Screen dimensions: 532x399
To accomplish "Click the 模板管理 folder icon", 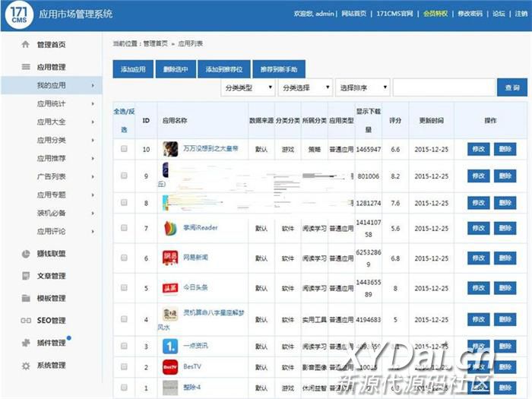I will tap(26, 298).
